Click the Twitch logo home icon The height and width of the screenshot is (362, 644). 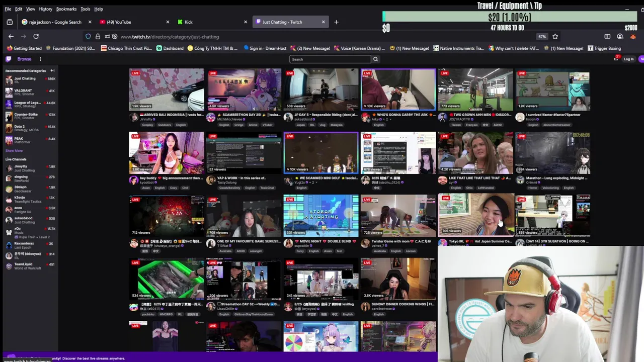click(x=8, y=59)
